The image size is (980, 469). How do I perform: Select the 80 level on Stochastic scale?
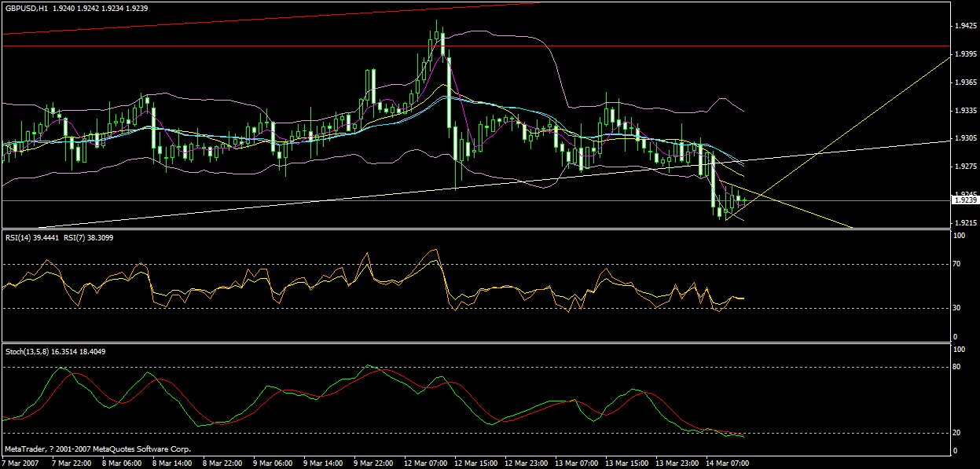956,366
